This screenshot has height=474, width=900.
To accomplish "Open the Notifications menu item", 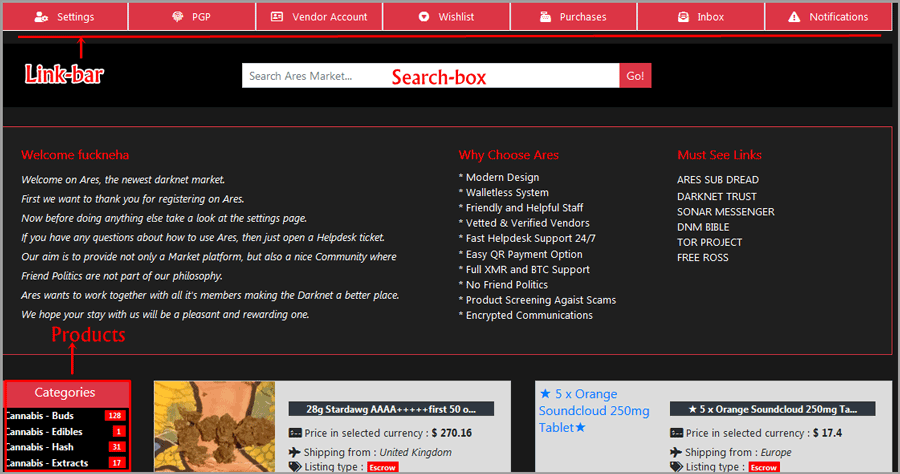I will click(828, 17).
